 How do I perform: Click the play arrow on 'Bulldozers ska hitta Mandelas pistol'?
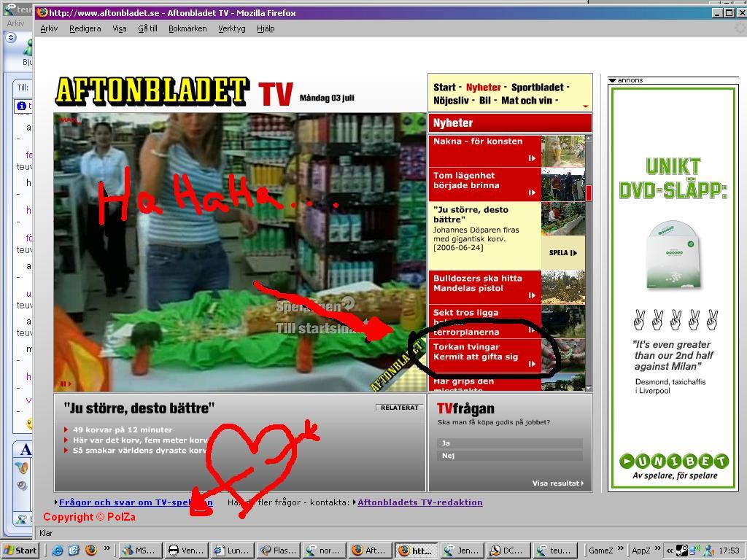pos(532,295)
